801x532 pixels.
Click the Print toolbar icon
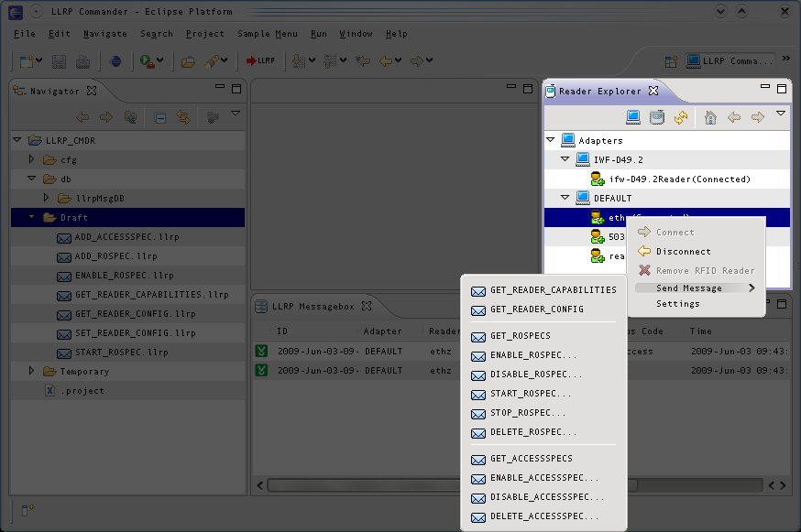82,61
